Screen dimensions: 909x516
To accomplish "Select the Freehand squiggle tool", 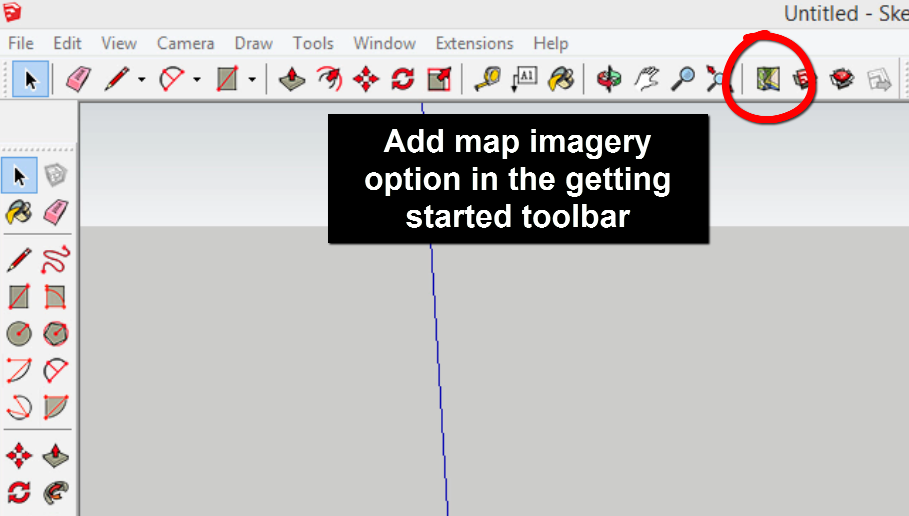I will [56, 260].
